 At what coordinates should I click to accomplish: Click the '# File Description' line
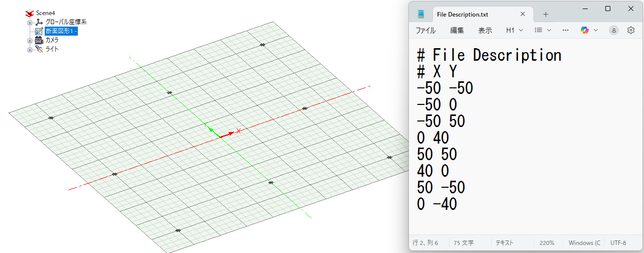click(x=489, y=55)
